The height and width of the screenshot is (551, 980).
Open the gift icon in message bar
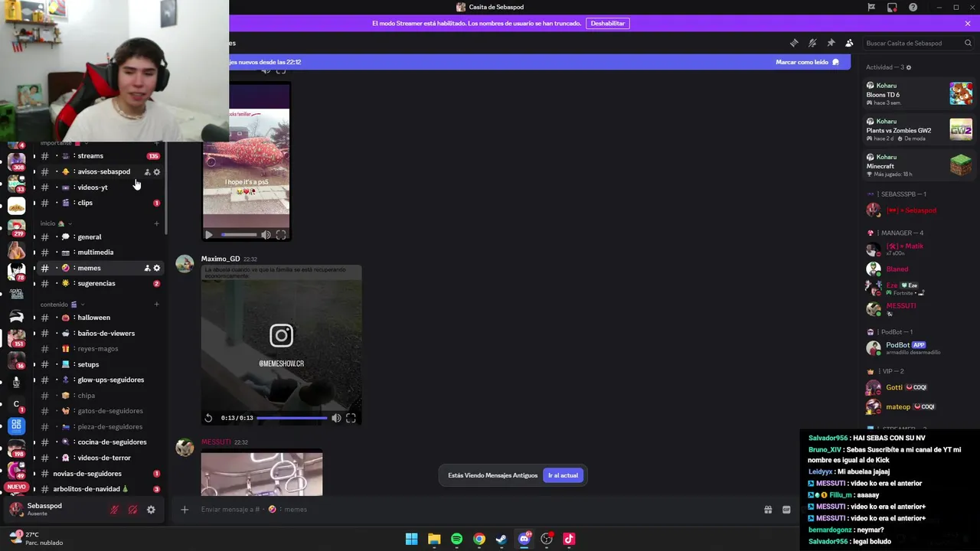(x=768, y=510)
